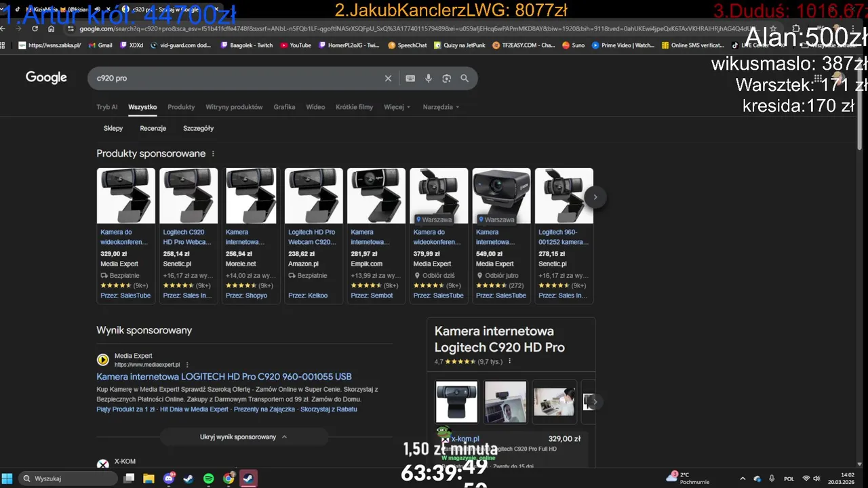Submit the search with the magnifier icon
868x488 pixels.
[x=465, y=79]
